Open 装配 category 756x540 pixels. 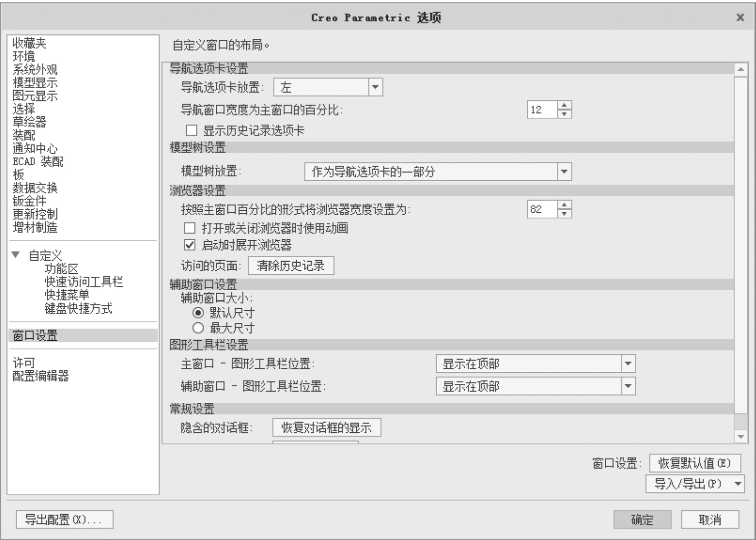[x=24, y=135]
